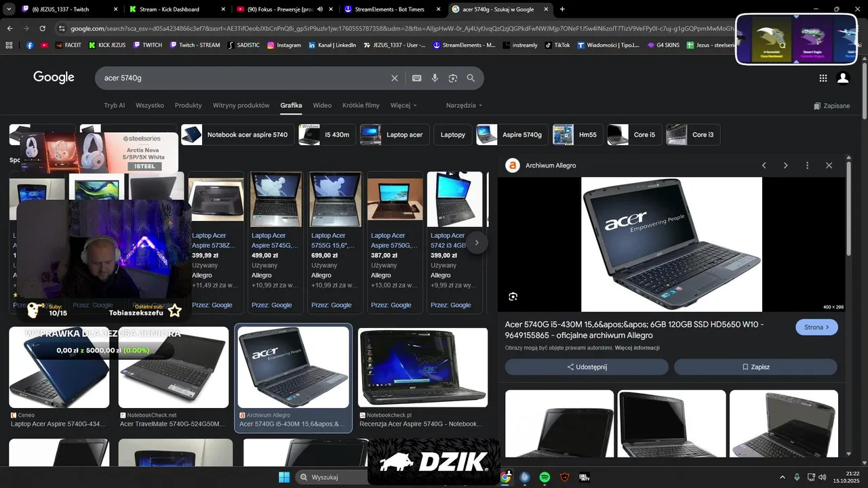Screen dimensions: 868x488
Task: Go to the next image in preview panel
Action: click(x=785, y=165)
